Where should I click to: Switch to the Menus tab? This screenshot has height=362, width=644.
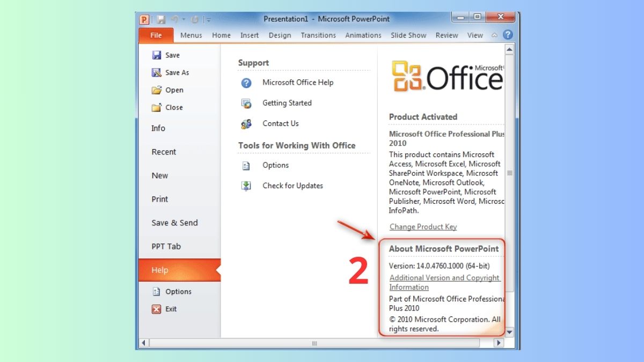pyautogui.click(x=191, y=35)
